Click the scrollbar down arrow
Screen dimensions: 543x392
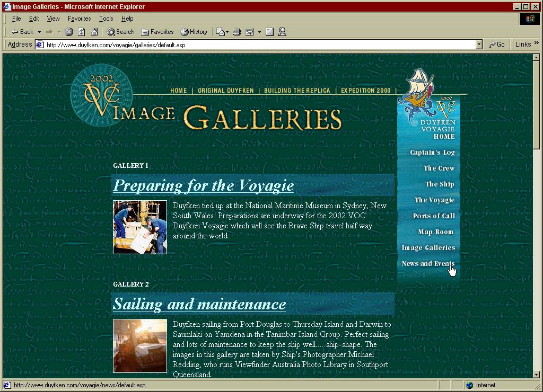point(536,375)
